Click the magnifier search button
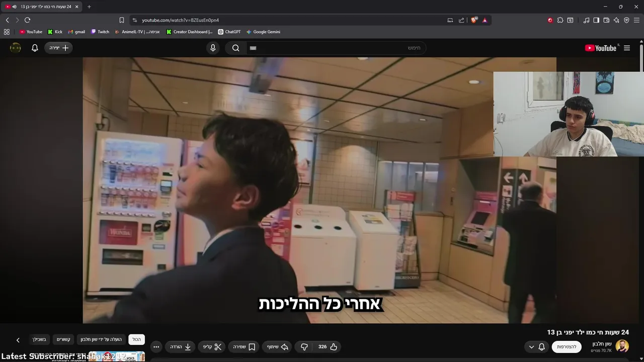Viewport: 644px width, 362px height. pyautogui.click(x=236, y=48)
